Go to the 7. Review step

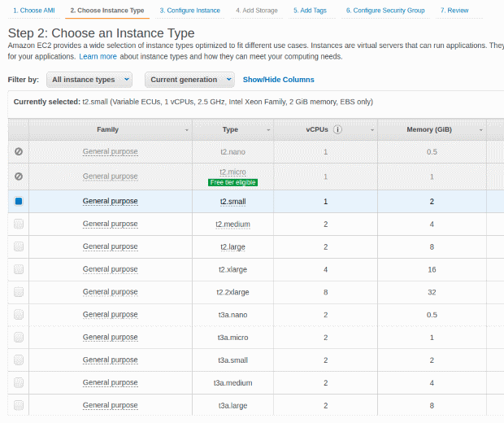(454, 11)
